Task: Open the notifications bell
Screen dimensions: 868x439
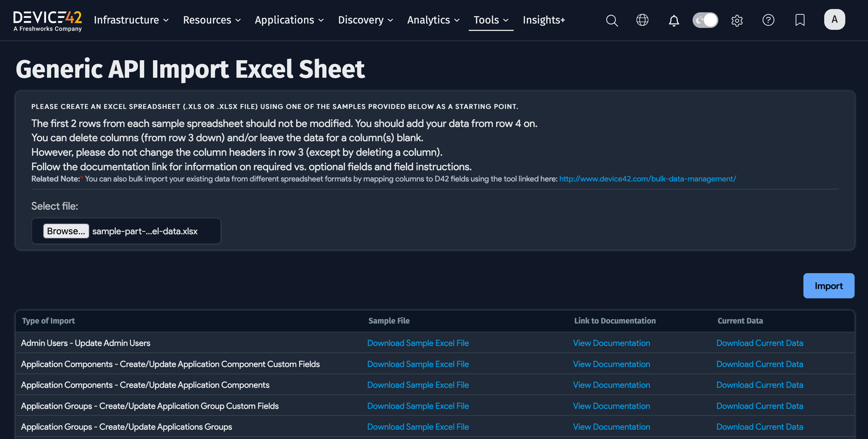Action: tap(674, 20)
